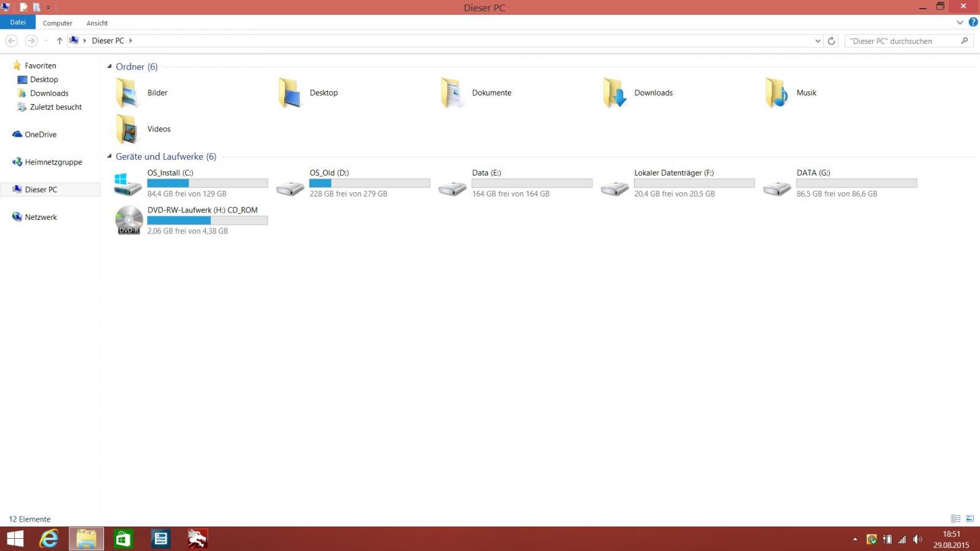This screenshot has width=980, height=551.
Task: Click the forward navigation arrow
Action: [31, 40]
